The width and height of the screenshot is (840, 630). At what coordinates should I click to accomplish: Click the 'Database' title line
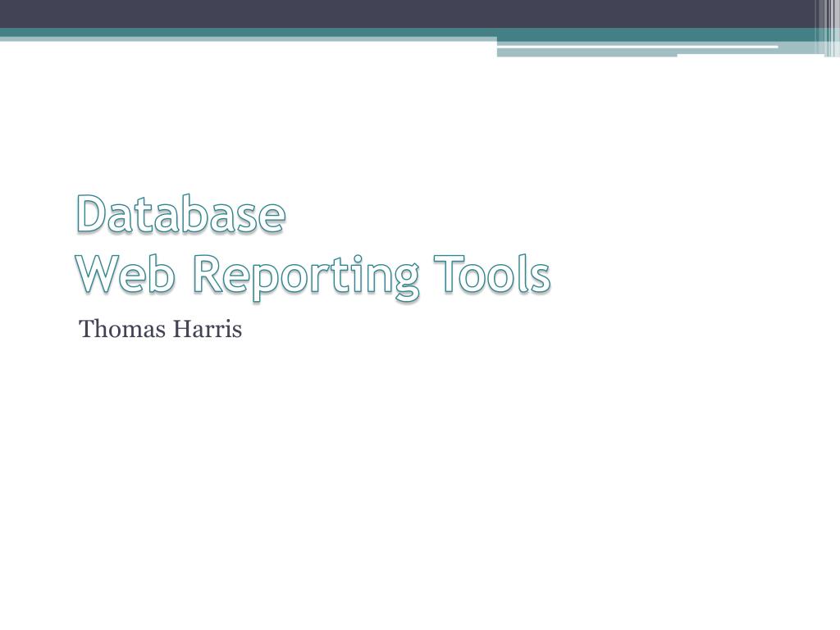pos(181,213)
